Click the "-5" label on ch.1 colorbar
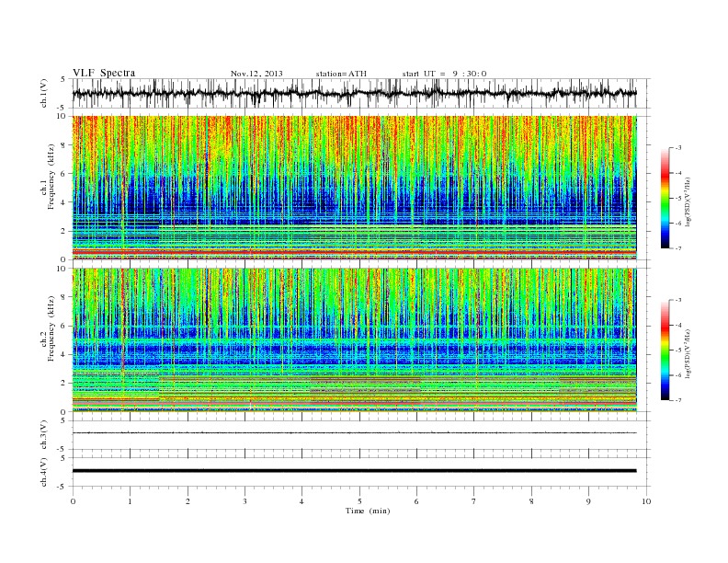This screenshot has height=563, width=728. 678,199
